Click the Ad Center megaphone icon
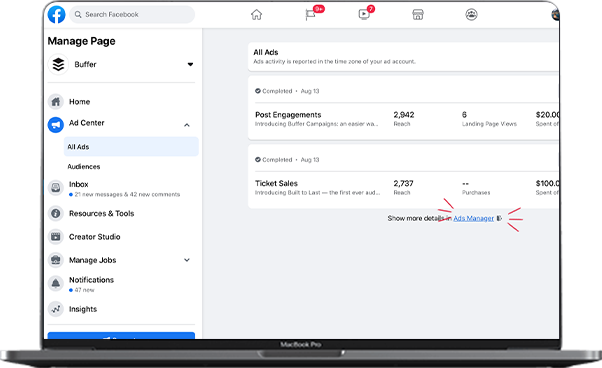 pyautogui.click(x=56, y=125)
